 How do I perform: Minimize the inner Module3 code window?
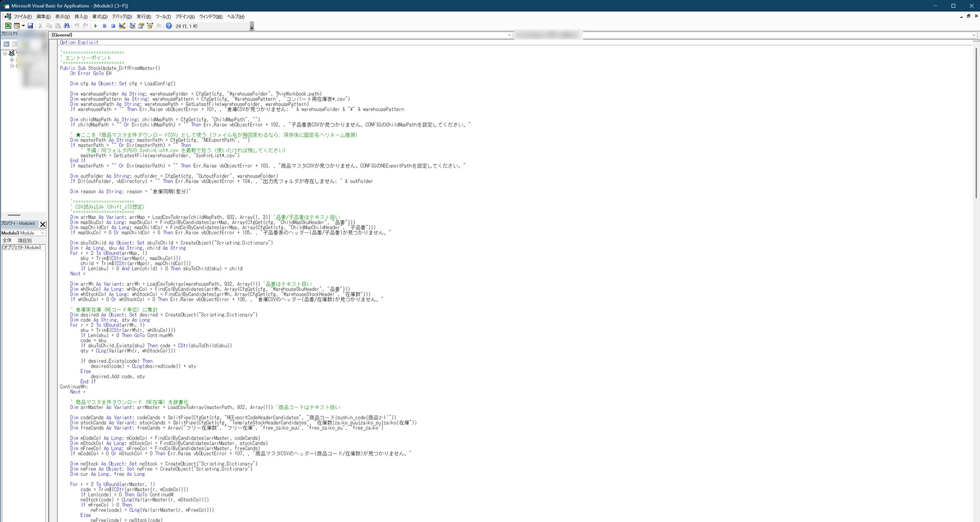(961, 16)
